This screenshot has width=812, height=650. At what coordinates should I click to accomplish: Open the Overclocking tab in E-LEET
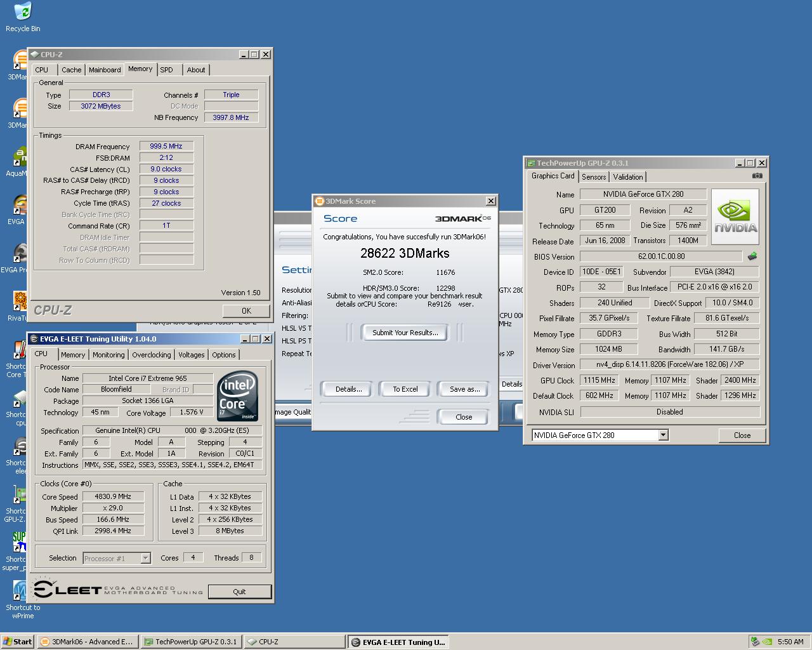(152, 355)
